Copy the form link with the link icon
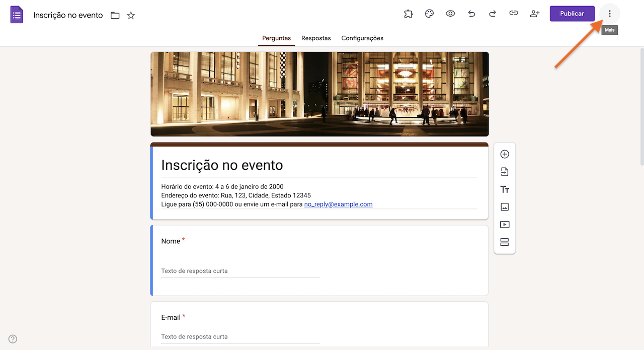The image size is (644, 350). [513, 14]
